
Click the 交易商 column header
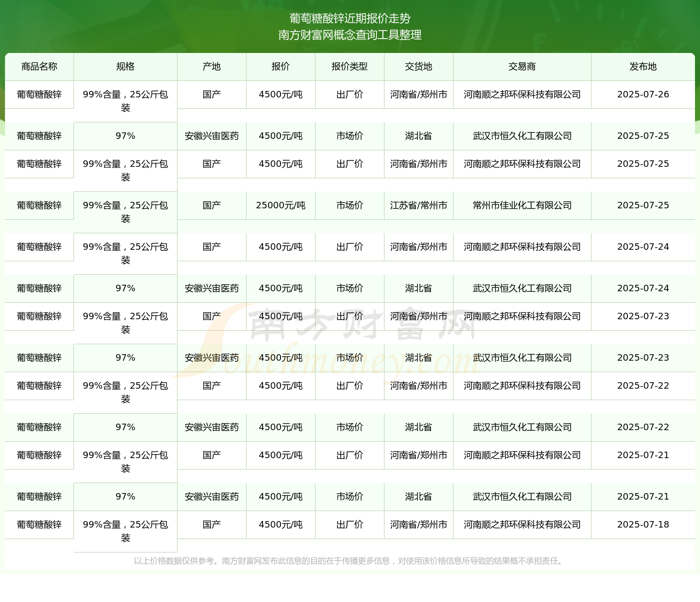click(522, 66)
